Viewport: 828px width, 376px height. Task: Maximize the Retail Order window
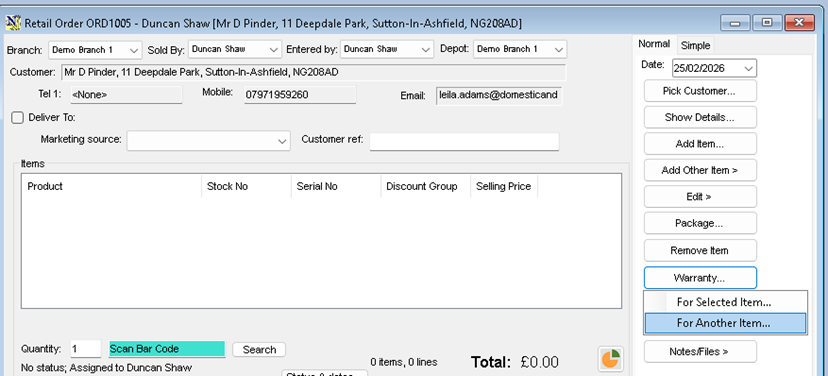[767, 23]
